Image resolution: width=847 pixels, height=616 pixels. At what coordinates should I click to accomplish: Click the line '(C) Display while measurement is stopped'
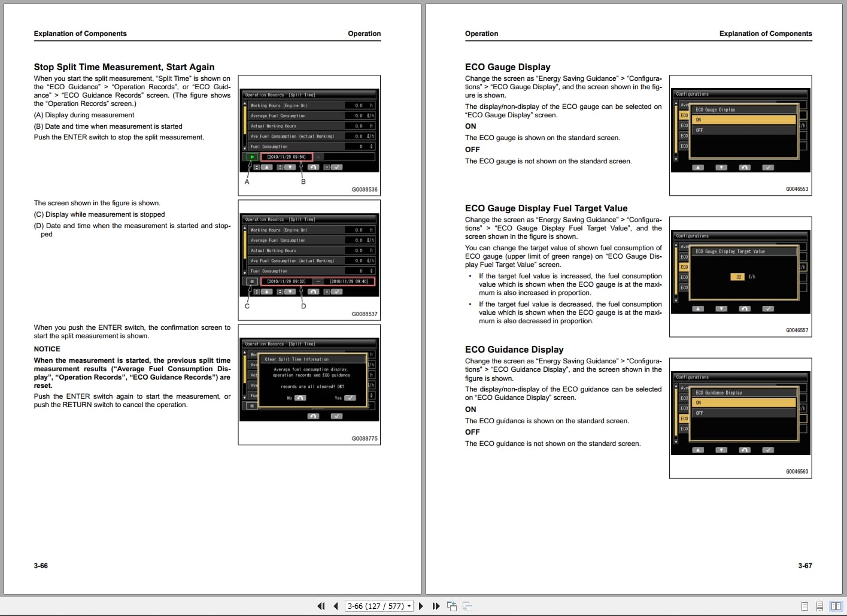(x=99, y=214)
